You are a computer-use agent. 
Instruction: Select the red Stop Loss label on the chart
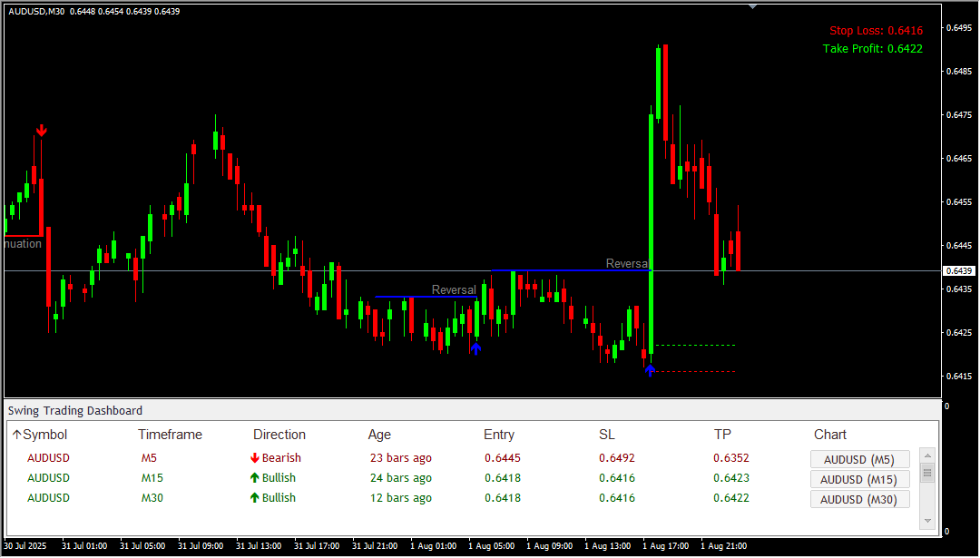tap(875, 31)
